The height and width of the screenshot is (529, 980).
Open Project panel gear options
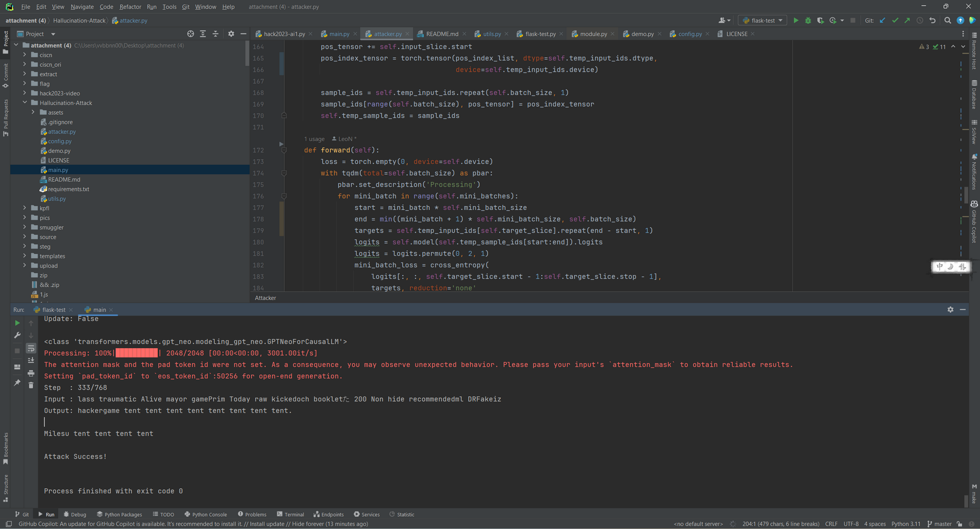[x=231, y=34]
